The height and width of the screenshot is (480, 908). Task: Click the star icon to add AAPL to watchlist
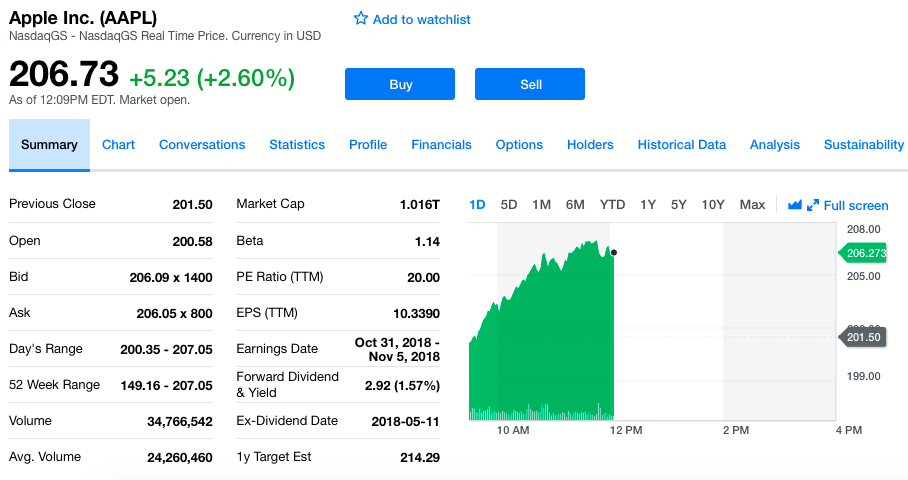pyautogui.click(x=361, y=19)
